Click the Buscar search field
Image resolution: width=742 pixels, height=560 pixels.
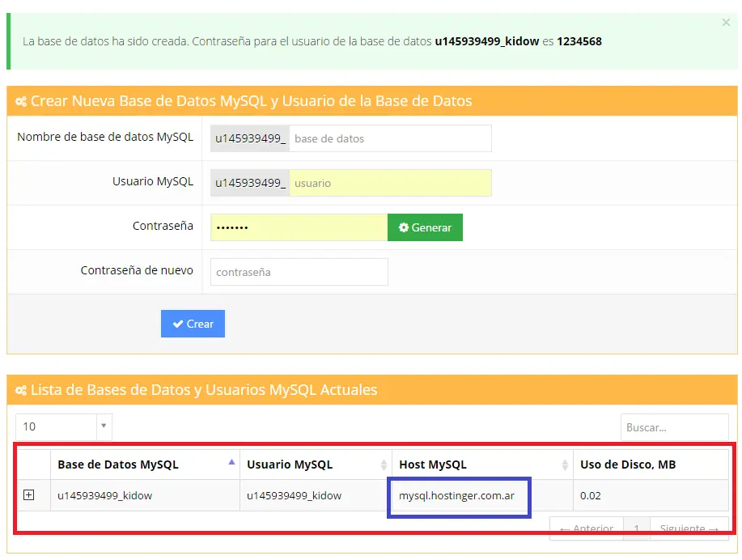tap(674, 427)
